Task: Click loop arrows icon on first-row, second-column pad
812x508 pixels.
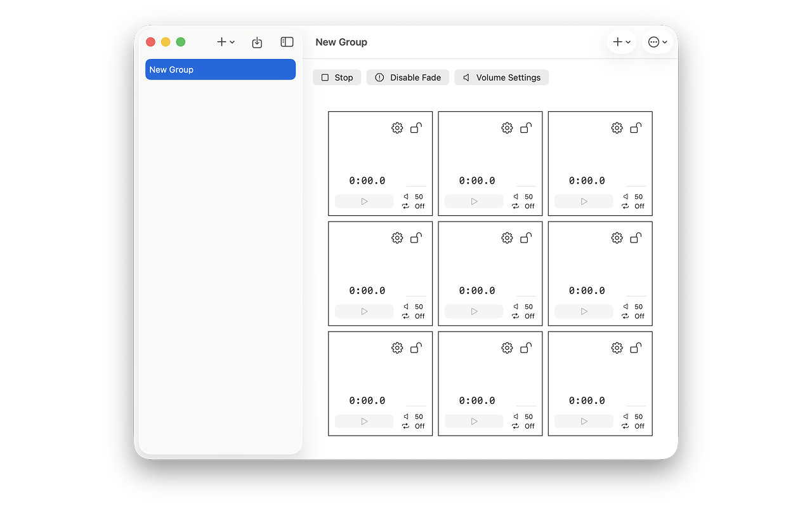Action: [x=515, y=206]
